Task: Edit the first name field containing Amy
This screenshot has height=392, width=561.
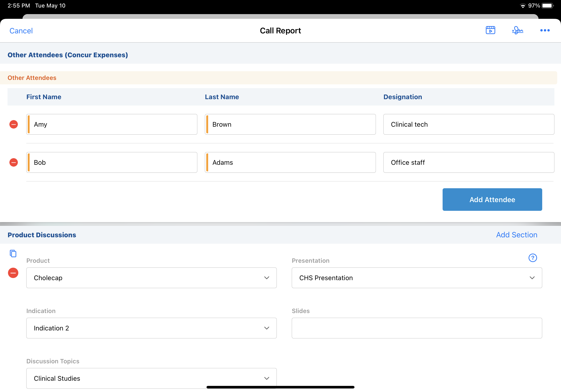Action: coord(112,124)
